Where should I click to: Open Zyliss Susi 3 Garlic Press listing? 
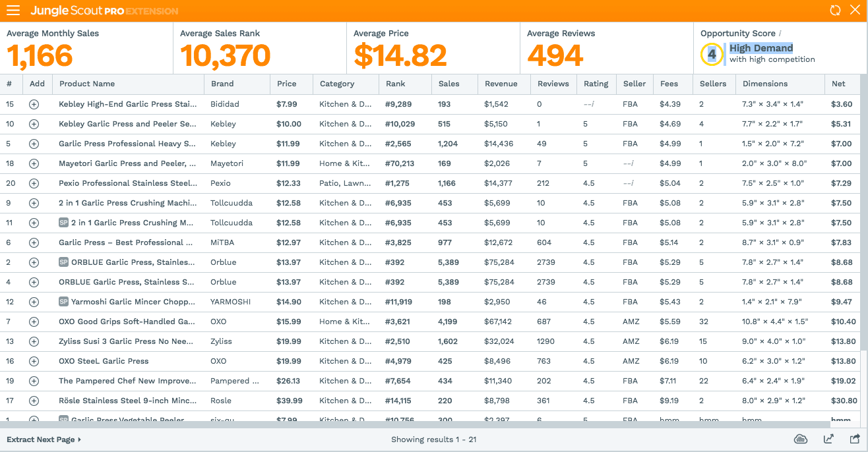click(126, 341)
